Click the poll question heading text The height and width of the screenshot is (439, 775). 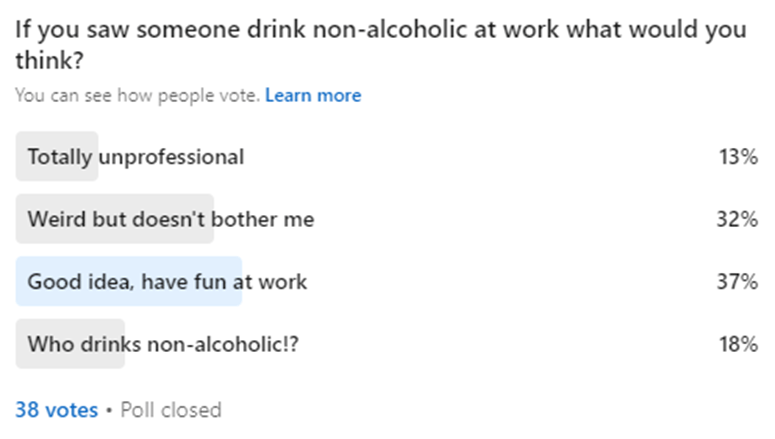380,30
